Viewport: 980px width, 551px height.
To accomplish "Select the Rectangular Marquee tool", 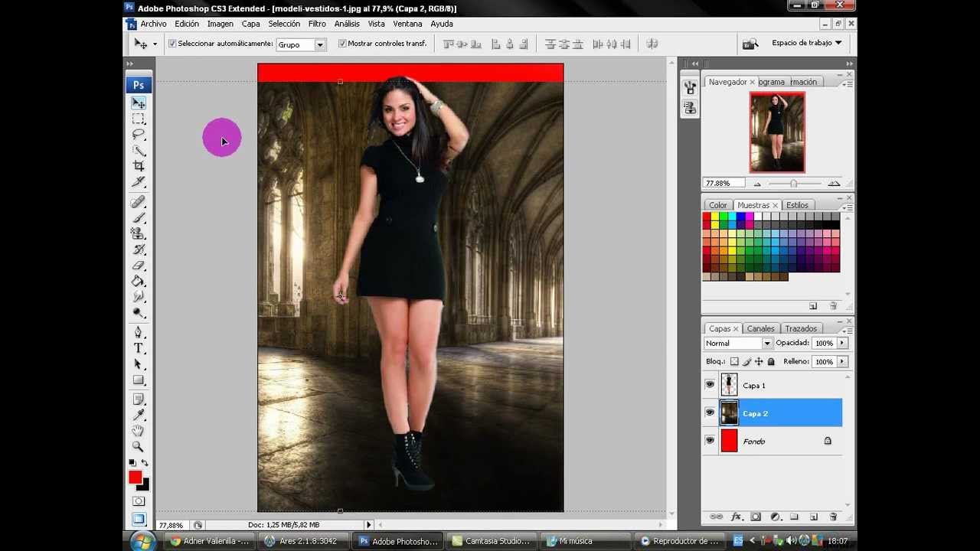I will [x=139, y=119].
